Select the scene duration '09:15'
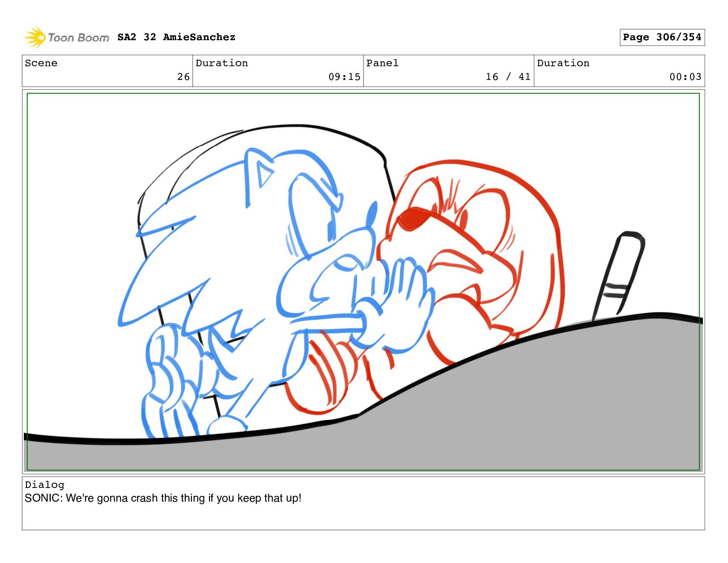 [344, 77]
